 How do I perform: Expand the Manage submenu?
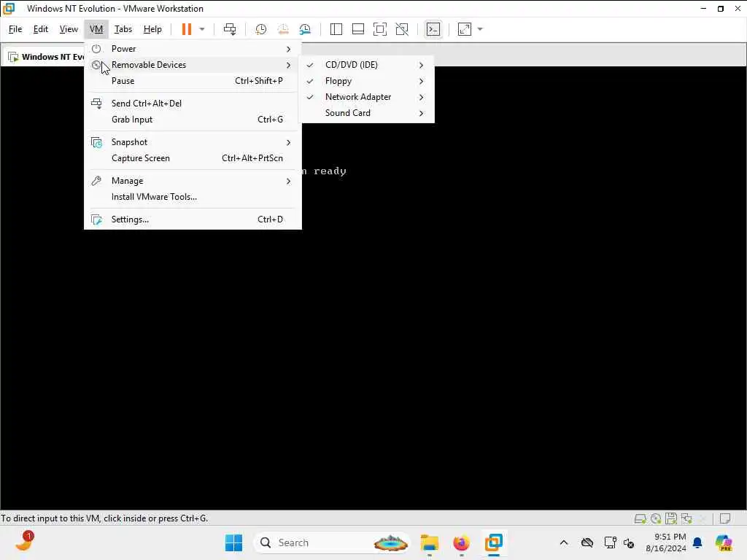[193, 181]
